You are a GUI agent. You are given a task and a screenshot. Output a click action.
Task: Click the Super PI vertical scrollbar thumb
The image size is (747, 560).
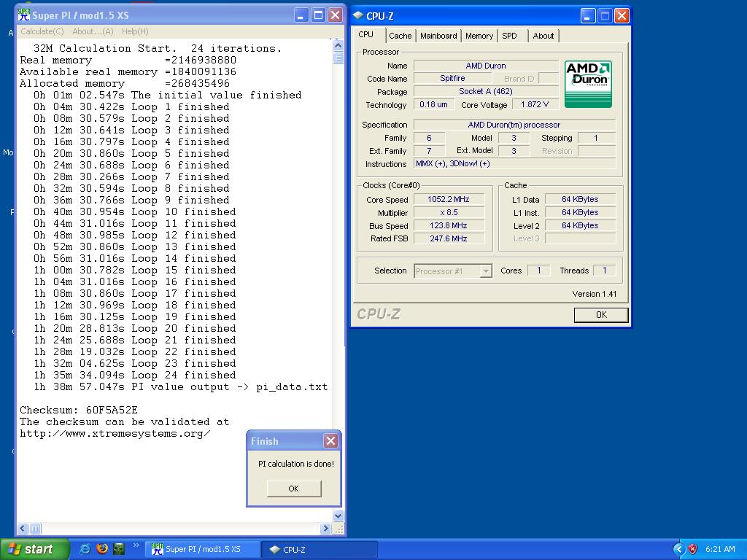(x=338, y=57)
